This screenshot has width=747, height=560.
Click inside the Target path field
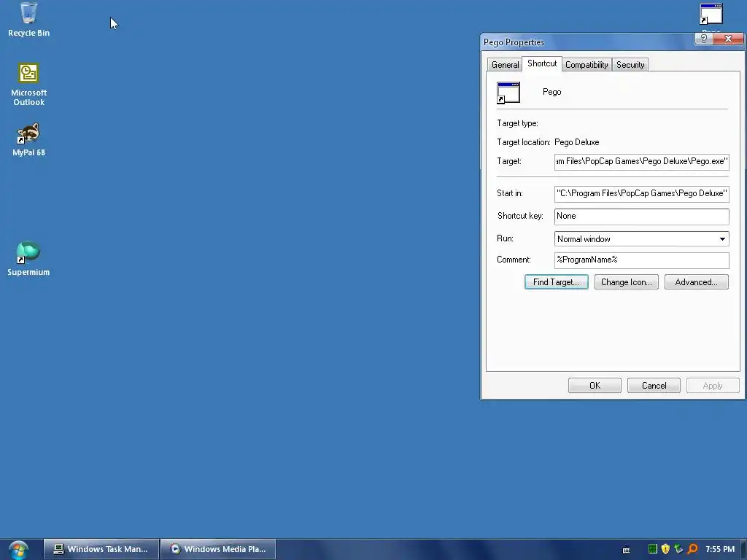pos(641,161)
